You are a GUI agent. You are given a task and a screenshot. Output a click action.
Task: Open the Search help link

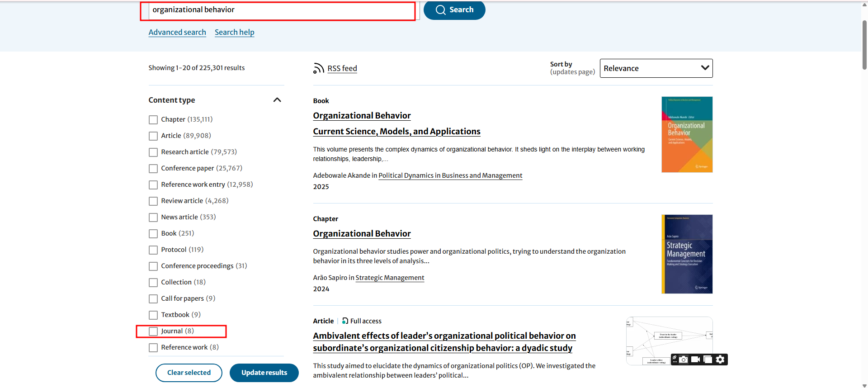pos(234,33)
